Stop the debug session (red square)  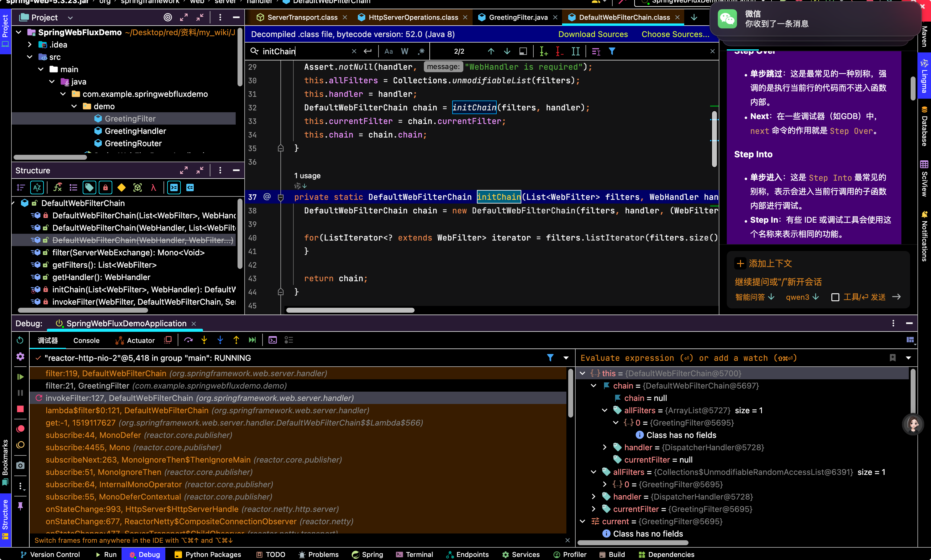[x=20, y=409]
